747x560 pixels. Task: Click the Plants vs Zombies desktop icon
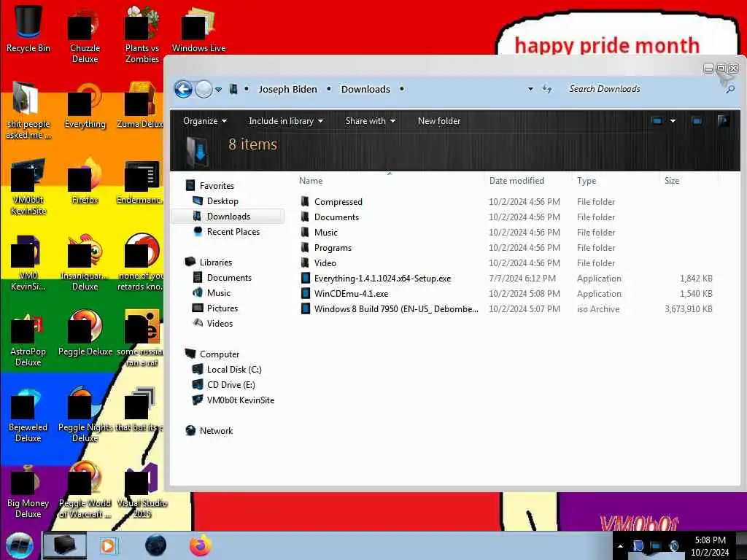point(142,36)
